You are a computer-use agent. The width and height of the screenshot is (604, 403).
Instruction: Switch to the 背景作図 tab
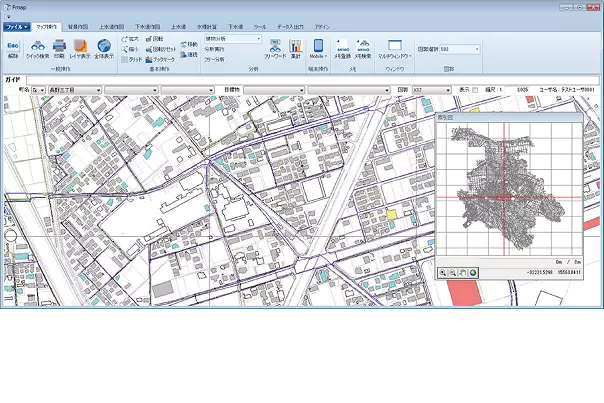click(77, 27)
